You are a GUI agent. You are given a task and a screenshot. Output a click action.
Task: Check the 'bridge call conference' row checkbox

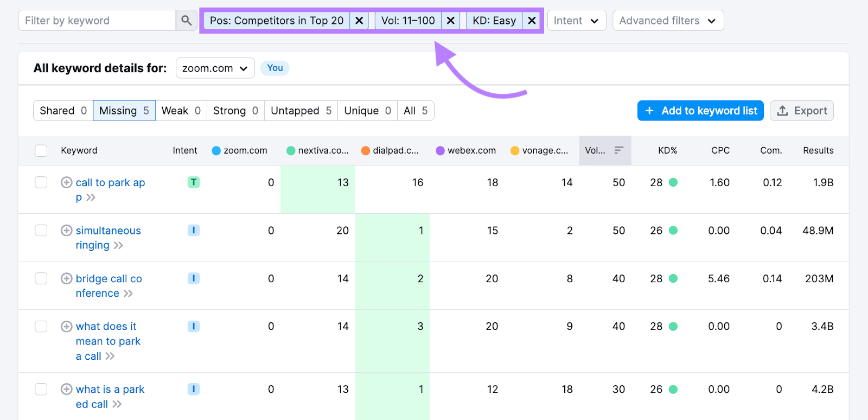[x=41, y=278]
